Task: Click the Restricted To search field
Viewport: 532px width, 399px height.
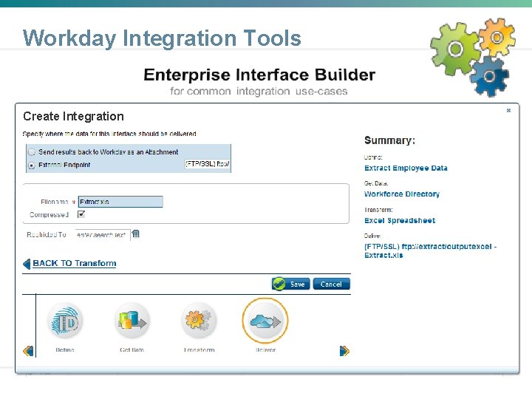Action: 102,234
